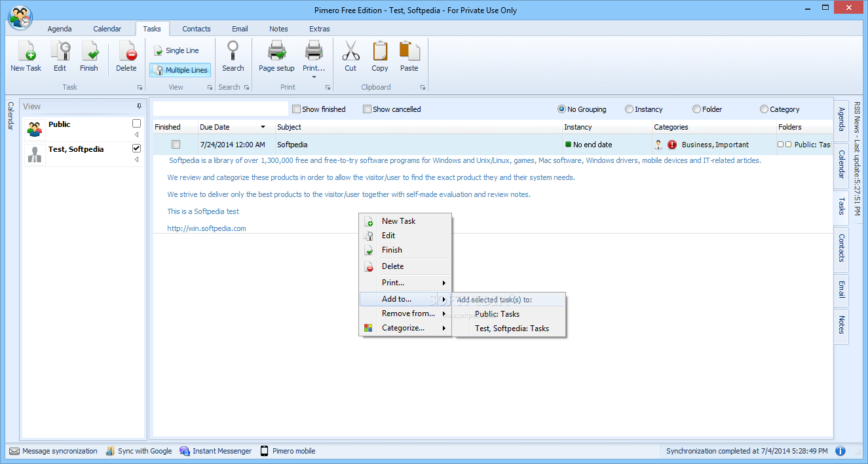Open Pimero mobile from status bar

click(288, 451)
